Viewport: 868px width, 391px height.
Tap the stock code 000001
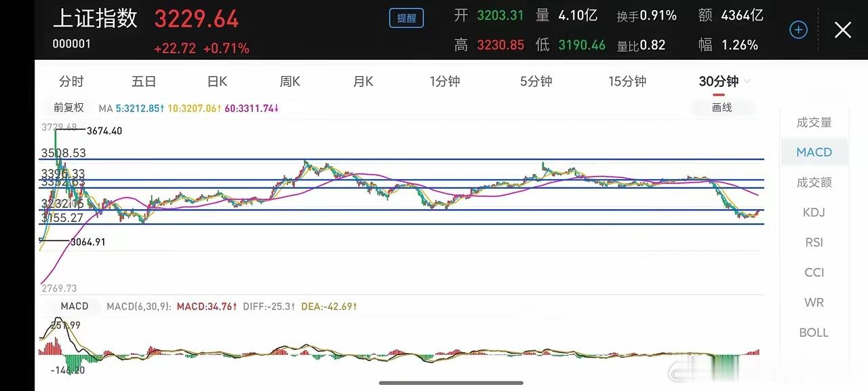coord(72,44)
